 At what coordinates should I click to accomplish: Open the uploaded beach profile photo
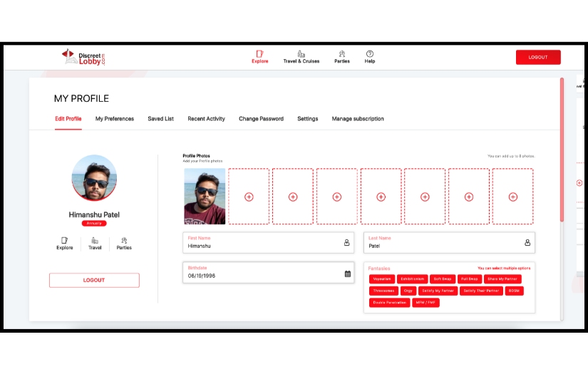[205, 197]
